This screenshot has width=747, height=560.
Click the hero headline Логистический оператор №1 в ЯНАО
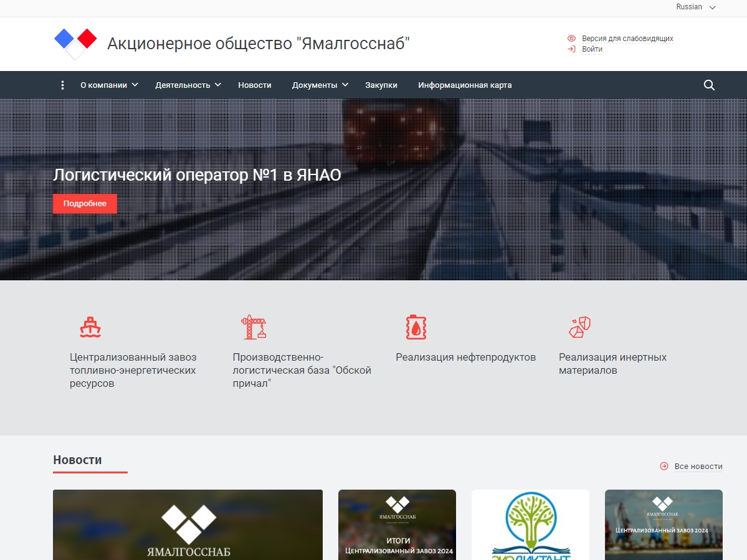197,175
